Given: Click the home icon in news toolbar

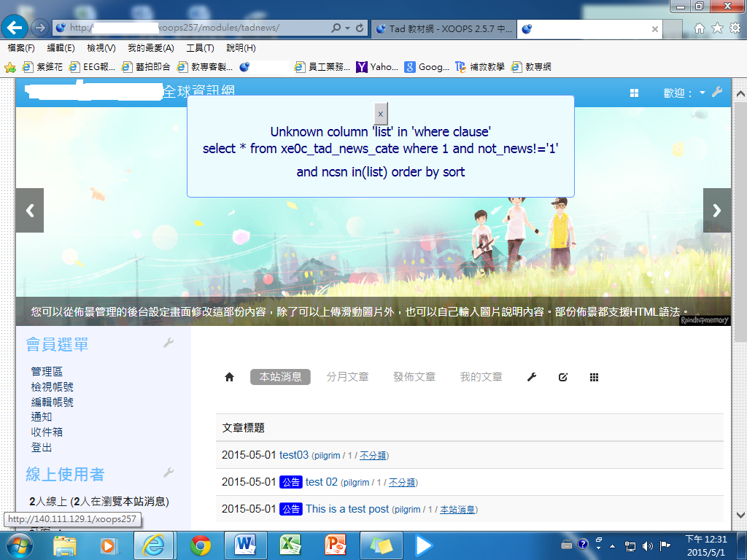Looking at the screenshot, I should click(x=229, y=377).
